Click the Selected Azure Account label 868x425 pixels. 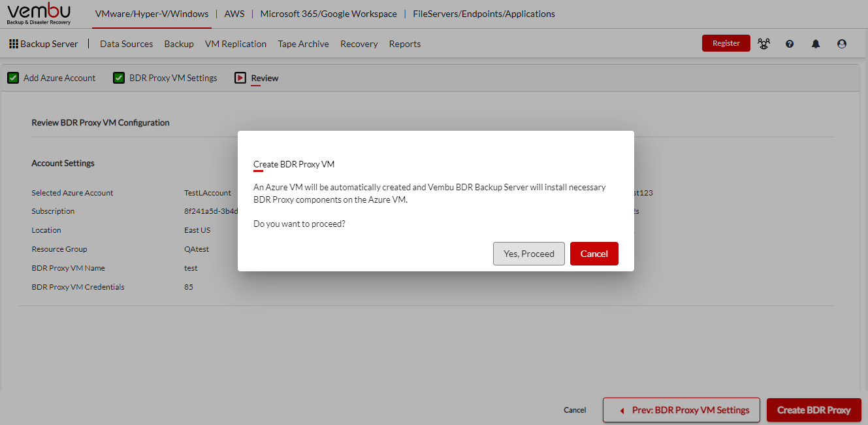[x=72, y=193]
